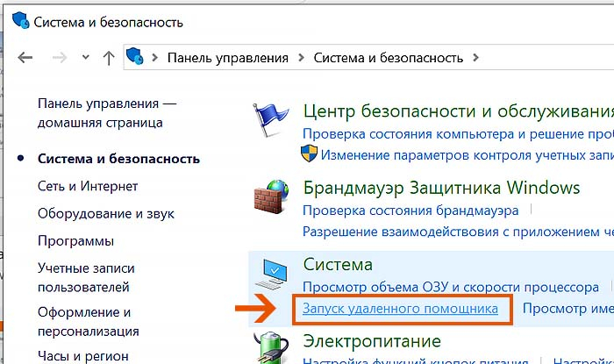Open Сеть и Интернет category

coord(88,186)
